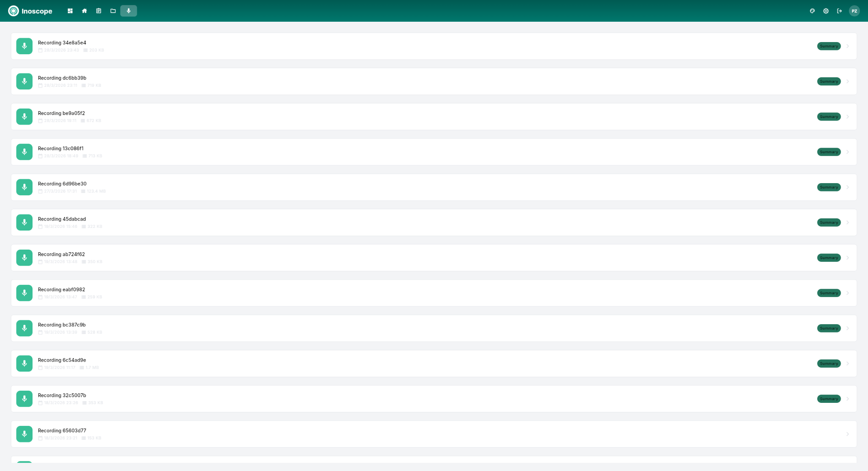Viewport: 868px width, 471px height.
Task: Navigate home using the house icon
Action: (84, 10)
